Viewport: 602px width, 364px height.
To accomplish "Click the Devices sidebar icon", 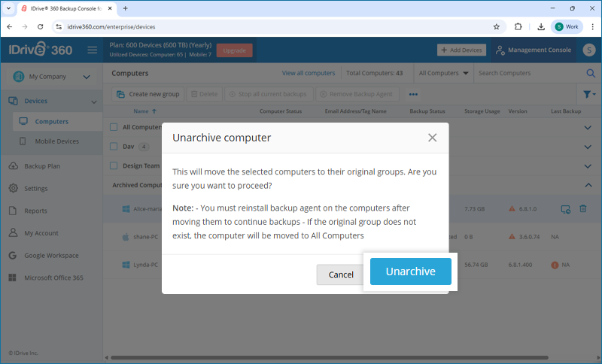I will point(13,101).
